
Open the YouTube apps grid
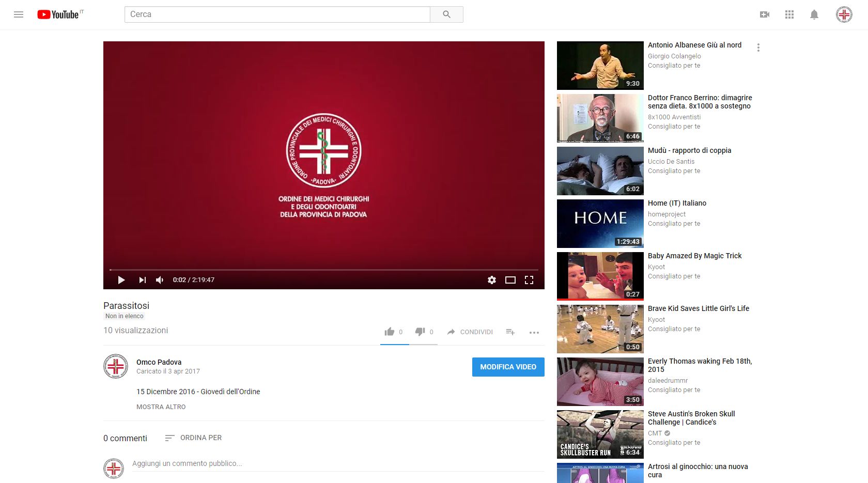coord(789,14)
